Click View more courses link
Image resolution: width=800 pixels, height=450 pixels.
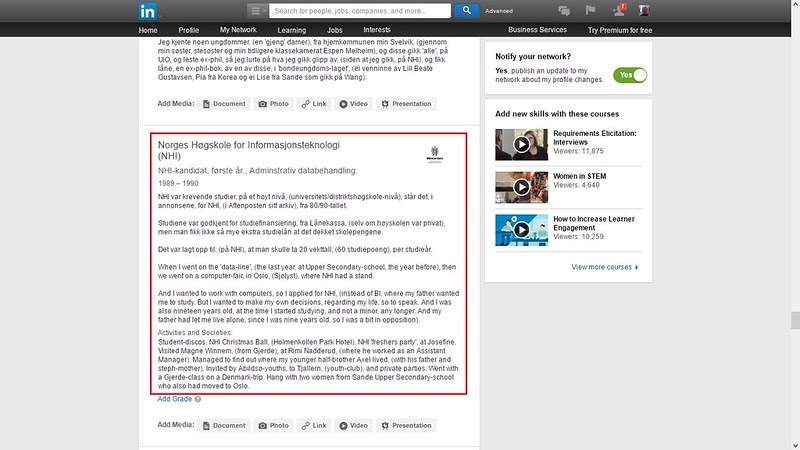click(605, 267)
